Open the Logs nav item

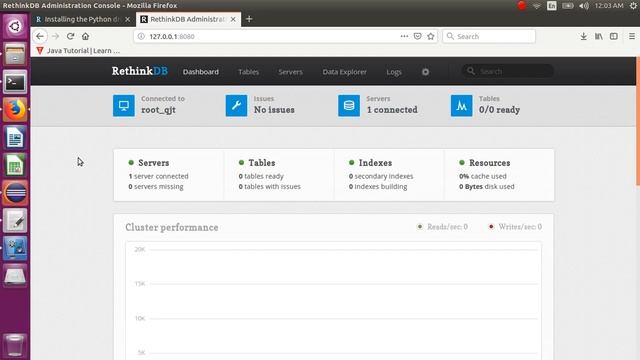(394, 72)
